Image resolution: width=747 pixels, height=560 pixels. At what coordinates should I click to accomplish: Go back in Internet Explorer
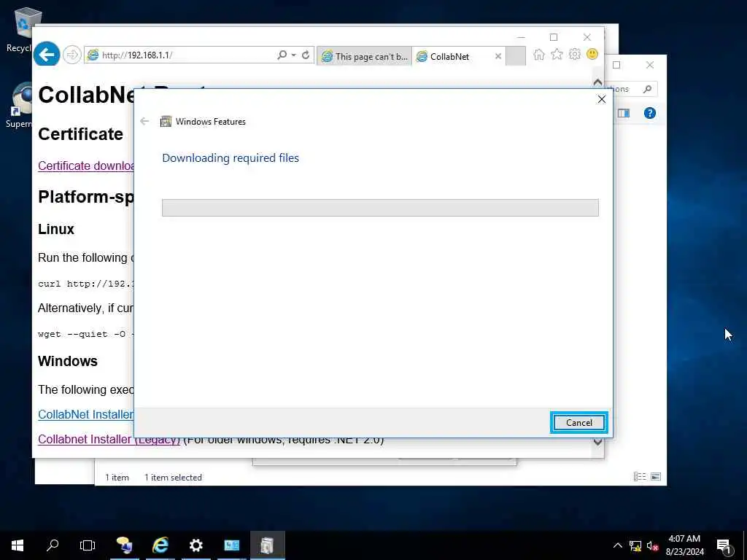point(47,55)
